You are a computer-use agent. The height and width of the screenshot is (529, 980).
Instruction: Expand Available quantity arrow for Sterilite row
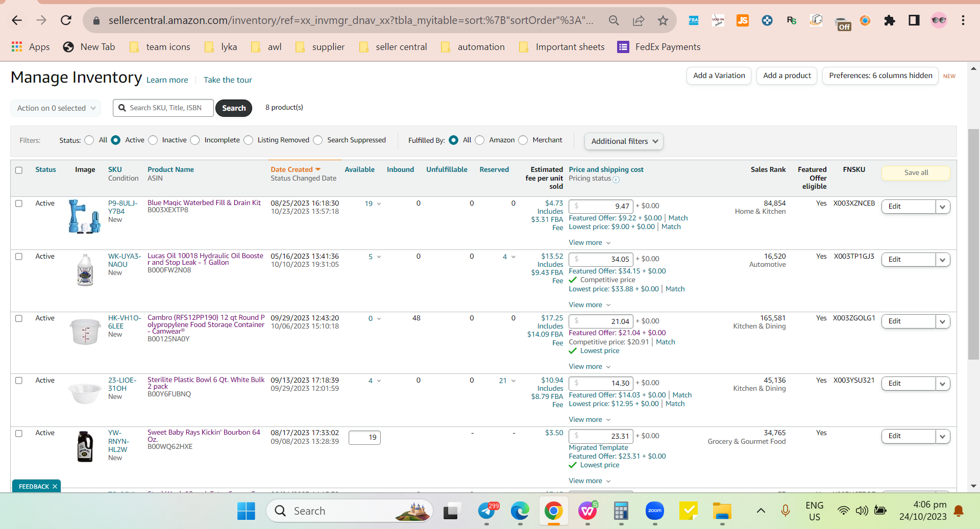pyautogui.click(x=379, y=381)
